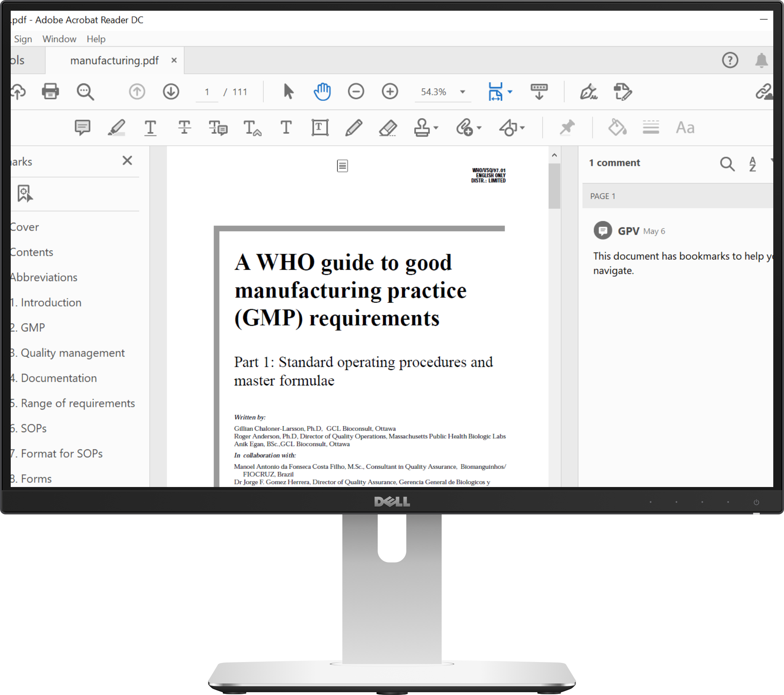784x695 pixels.
Task: Search comments with magnifier icon
Action: click(x=727, y=164)
